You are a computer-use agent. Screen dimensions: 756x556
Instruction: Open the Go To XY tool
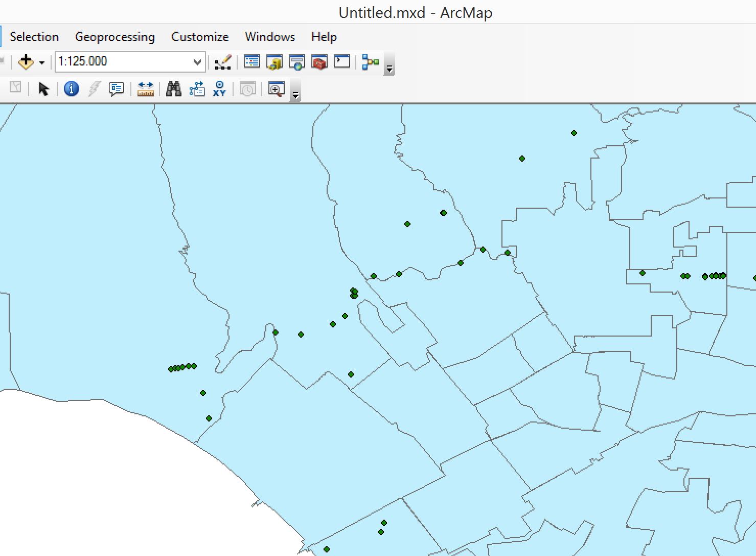[219, 89]
